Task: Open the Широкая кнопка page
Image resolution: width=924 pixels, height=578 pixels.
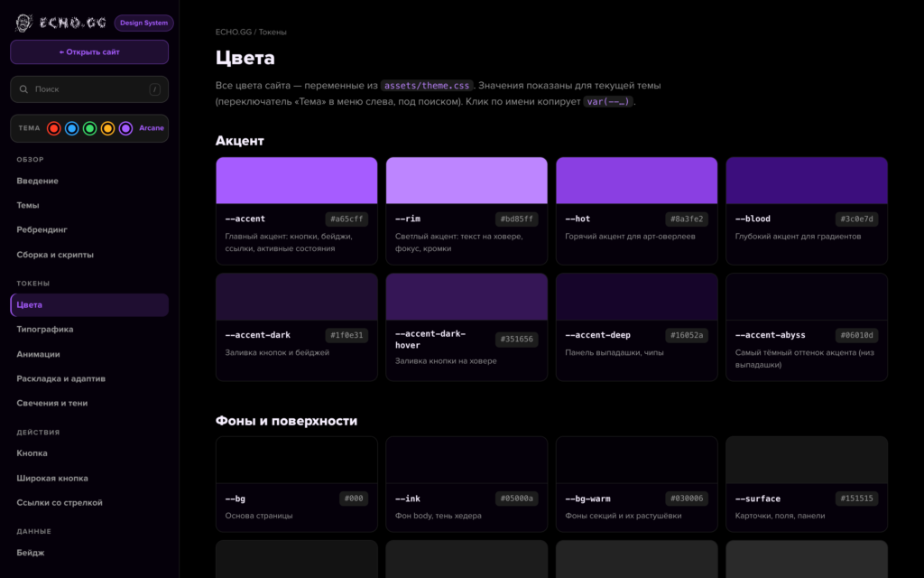Action: 52,479
